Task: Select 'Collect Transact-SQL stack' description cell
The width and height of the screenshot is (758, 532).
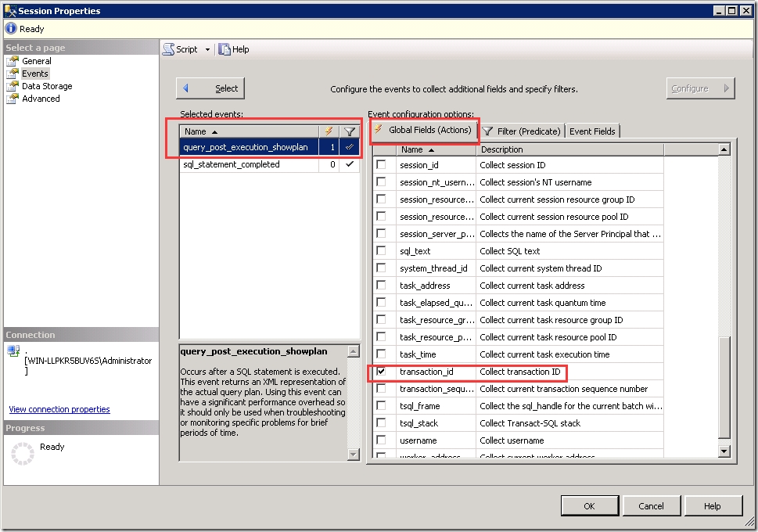Action: tap(570, 423)
